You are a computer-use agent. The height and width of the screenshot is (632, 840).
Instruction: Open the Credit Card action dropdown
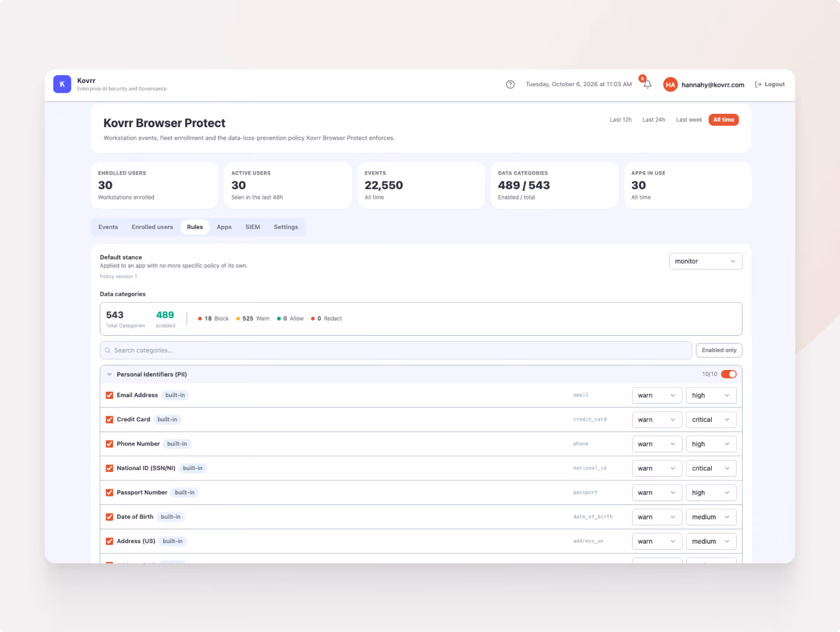point(657,420)
